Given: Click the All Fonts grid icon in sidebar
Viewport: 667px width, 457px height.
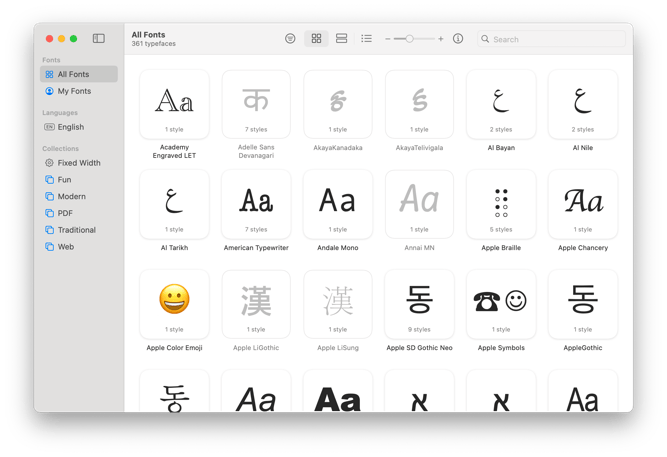Looking at the screenshot, I should point(49,74).
